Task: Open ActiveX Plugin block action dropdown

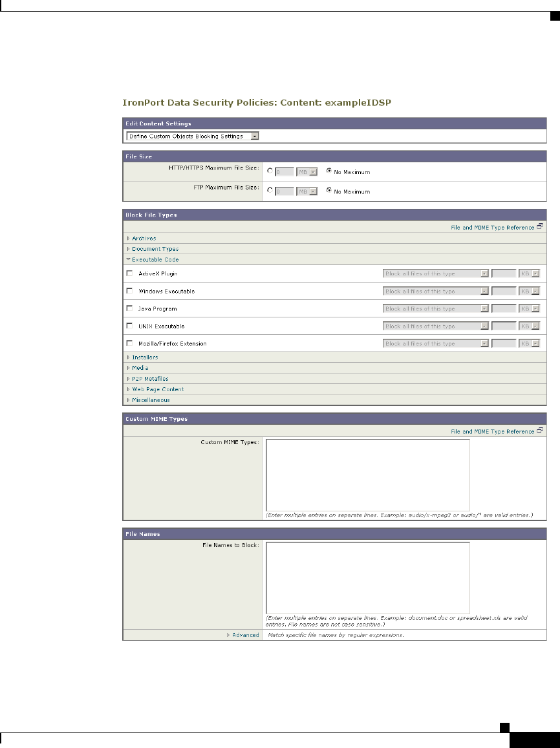Action: click(x=435, y=273)
